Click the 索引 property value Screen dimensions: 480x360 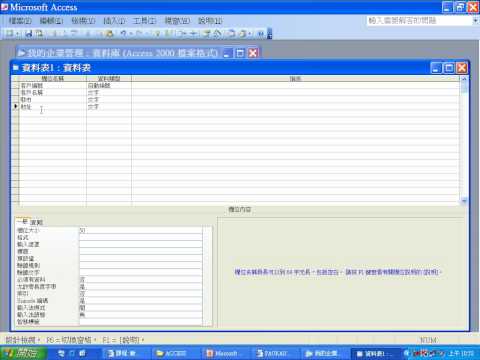tap(140, 293)
